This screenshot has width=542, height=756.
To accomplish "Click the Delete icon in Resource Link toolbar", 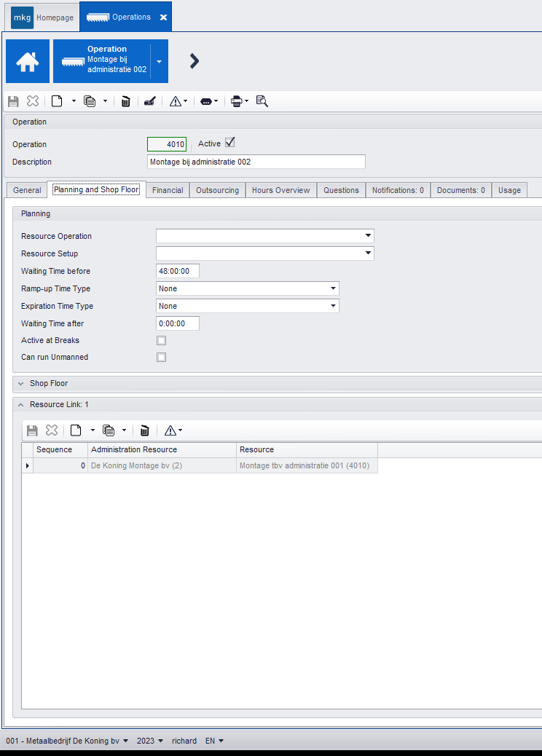I will click(x=145, y=430).
